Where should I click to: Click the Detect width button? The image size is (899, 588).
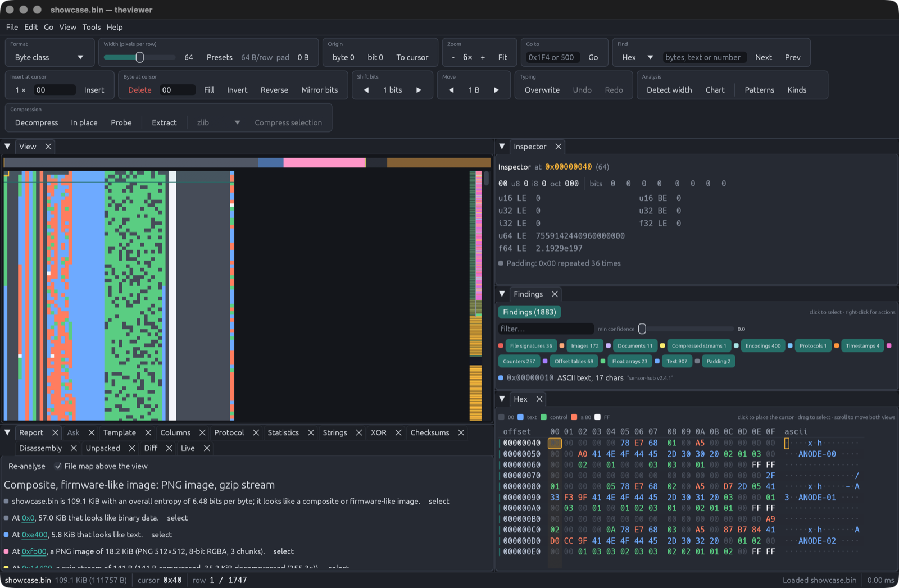coord(669,90)
